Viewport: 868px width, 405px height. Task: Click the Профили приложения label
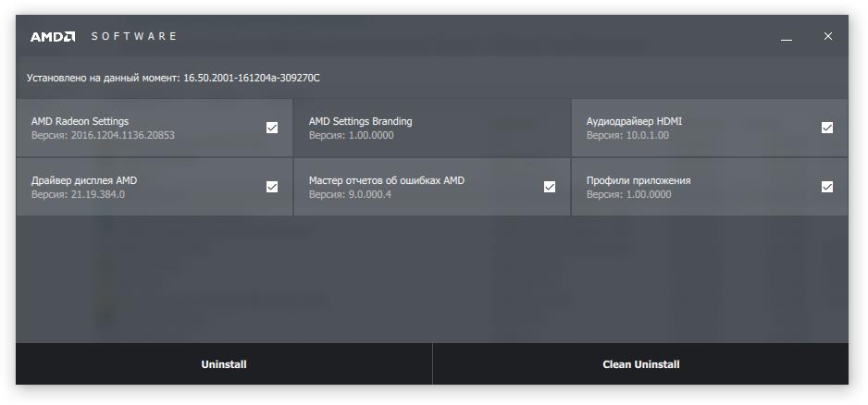639,180
